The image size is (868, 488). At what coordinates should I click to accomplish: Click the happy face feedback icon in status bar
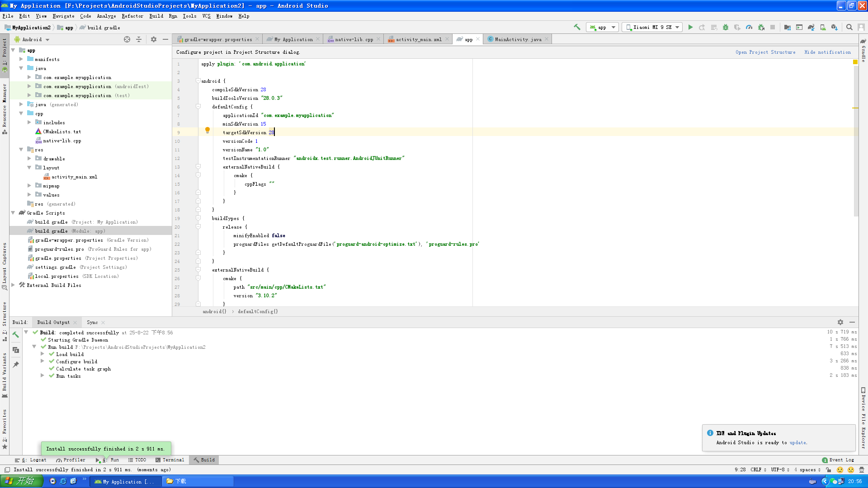click(840, 470)
